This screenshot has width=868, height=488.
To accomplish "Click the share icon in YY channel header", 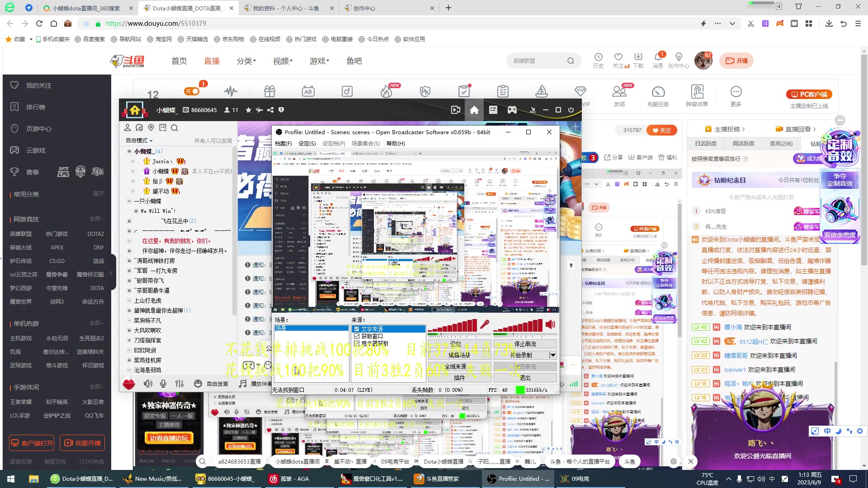I will tap(270, 110).
